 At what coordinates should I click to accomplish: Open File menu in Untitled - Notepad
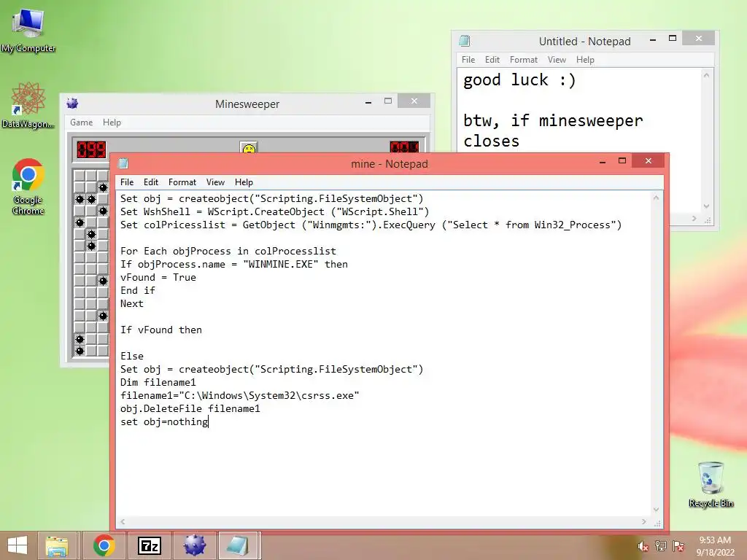[468, 60]
